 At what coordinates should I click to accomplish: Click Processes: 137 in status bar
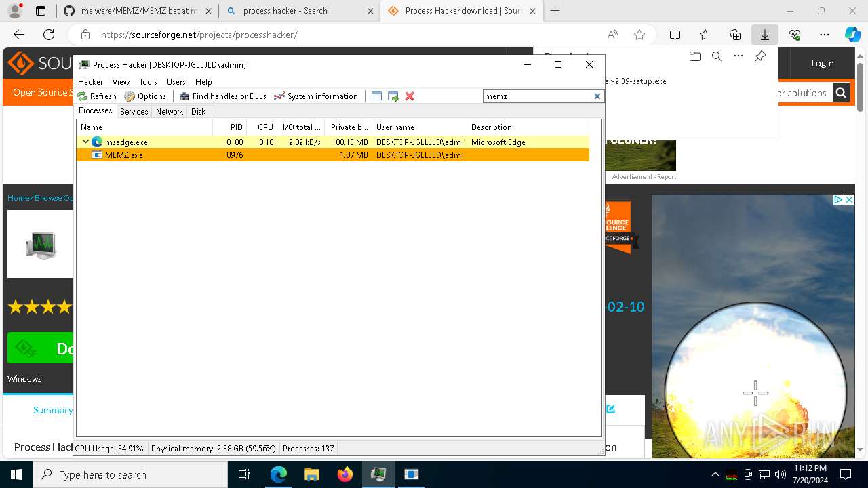(308, 448)
